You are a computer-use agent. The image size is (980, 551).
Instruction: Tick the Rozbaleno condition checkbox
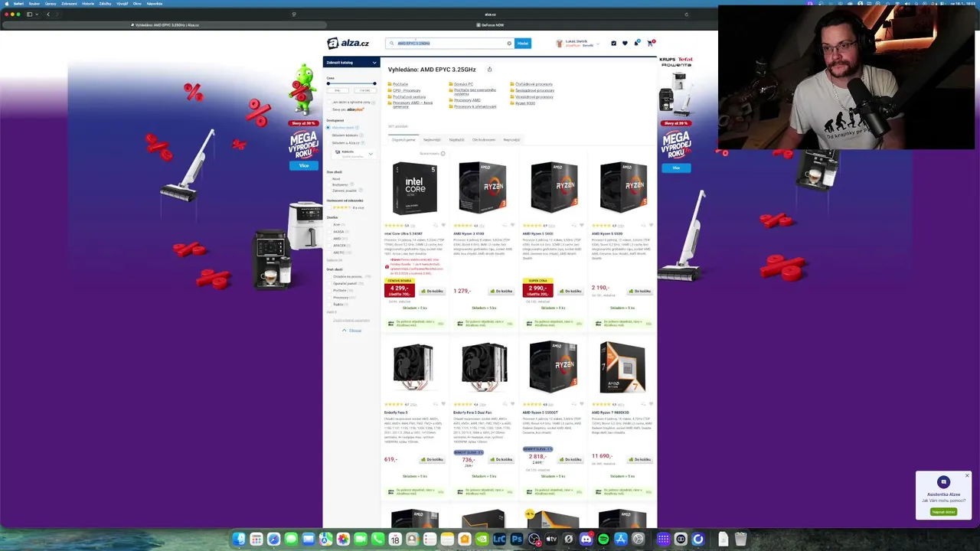pos(329,184)
